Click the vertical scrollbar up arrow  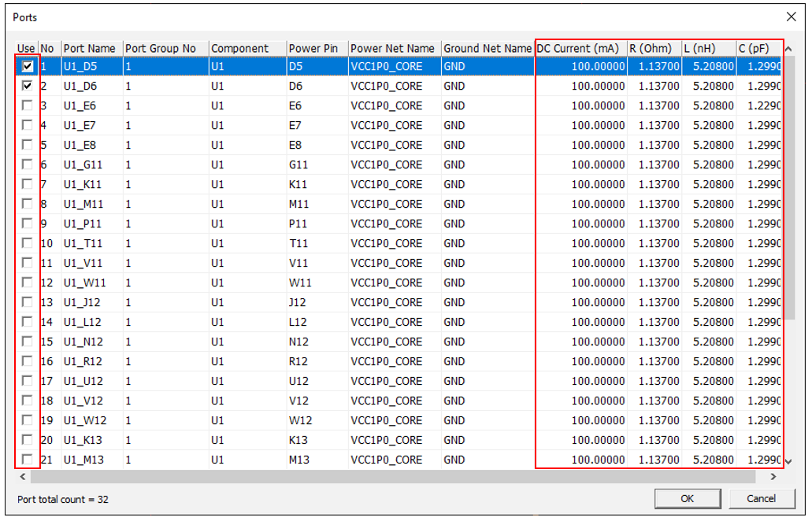click(x=790, y=49)
